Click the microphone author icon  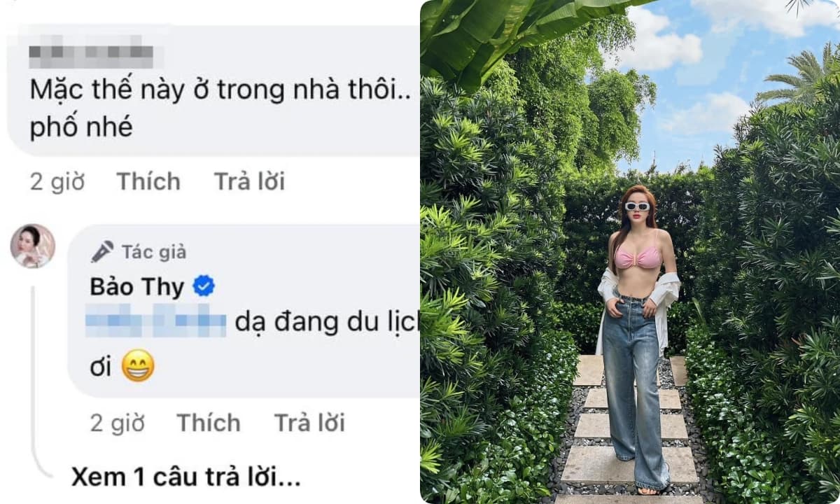(x=102, y=251)
